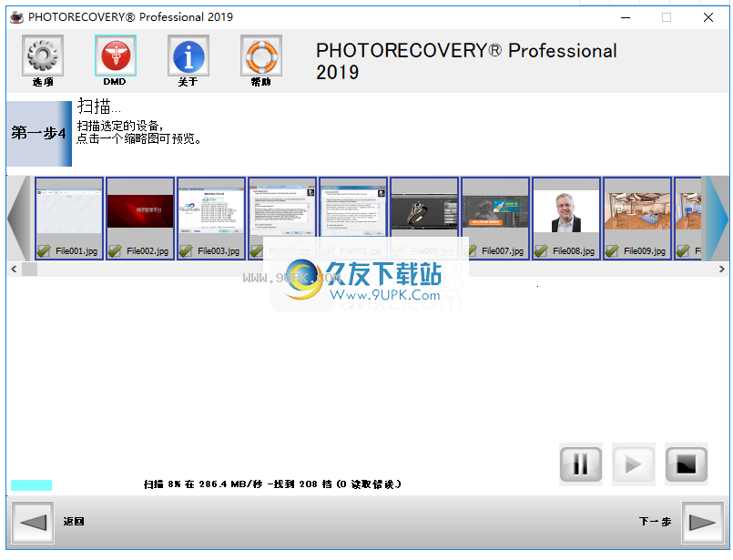Slide thumbnail strip right with blue arrow
733x560 pixels.
pos(718,219)
